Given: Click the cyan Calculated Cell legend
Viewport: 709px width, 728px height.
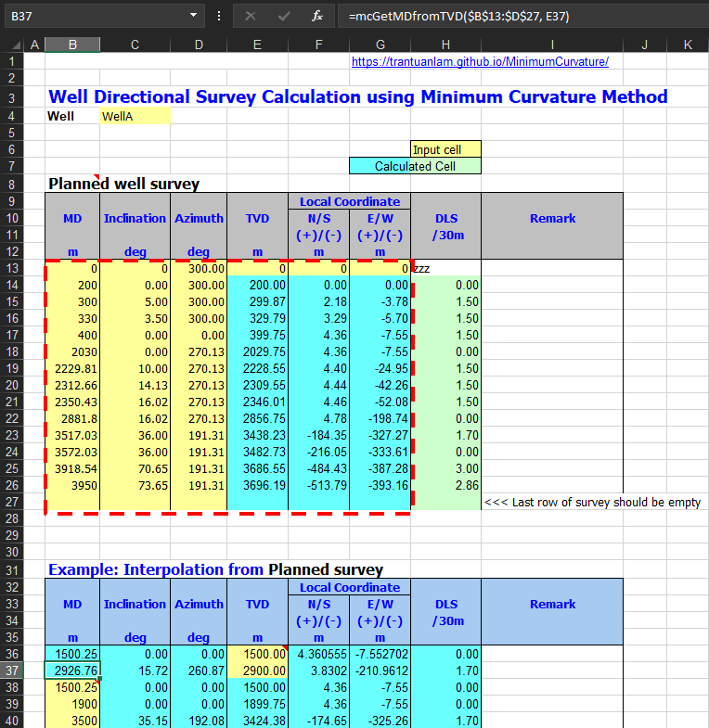Looking at the screenshot, I should pyautogui.click(x=415, y=166).
